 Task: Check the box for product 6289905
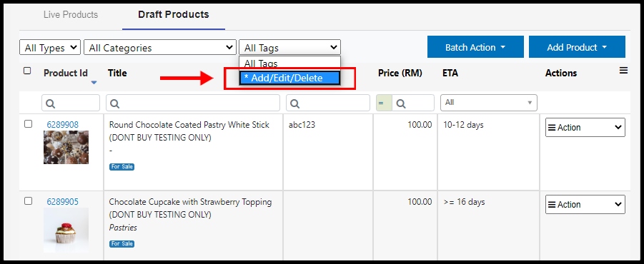click(x=28, y=201)
